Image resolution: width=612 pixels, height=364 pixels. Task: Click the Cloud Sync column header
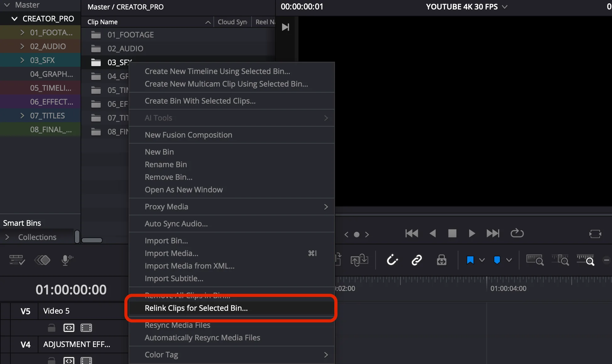233,22
